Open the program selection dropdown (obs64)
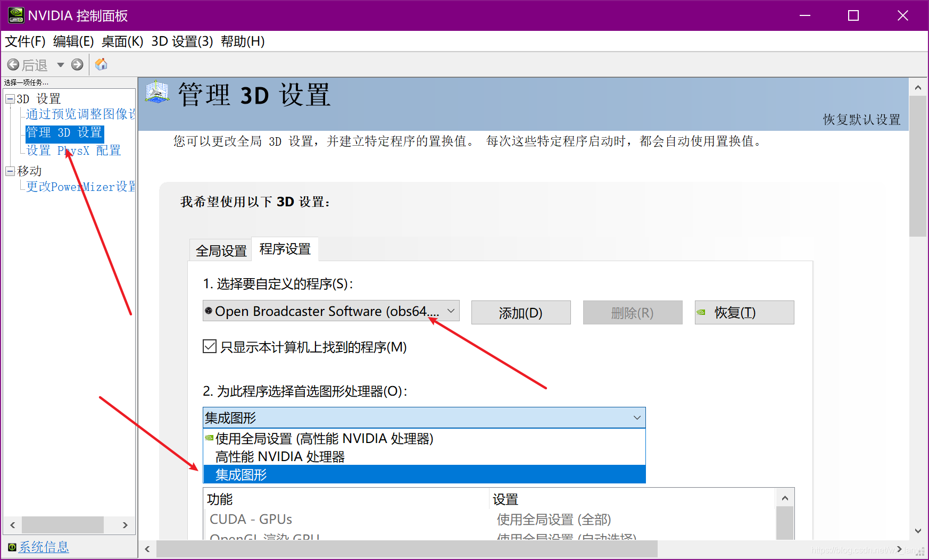 331,311
